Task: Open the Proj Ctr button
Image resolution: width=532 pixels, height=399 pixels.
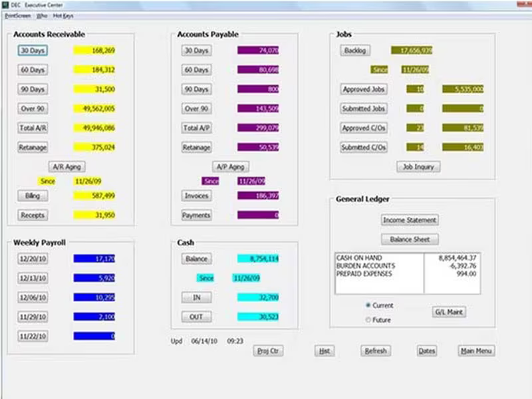Action: pyautogui.click(x=268, y=351)
